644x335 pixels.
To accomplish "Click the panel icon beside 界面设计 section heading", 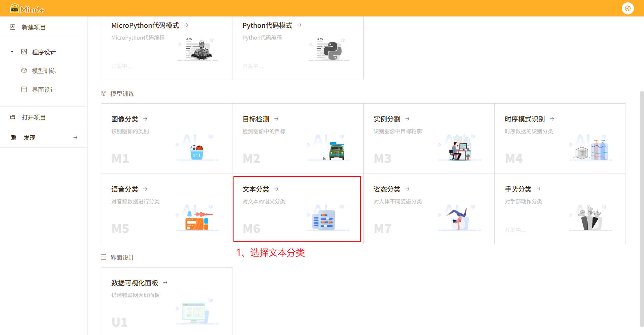I will [x=104, y=257].
